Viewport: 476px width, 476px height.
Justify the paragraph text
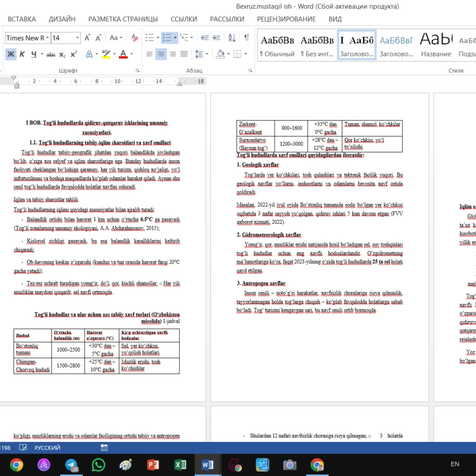pyautogui.click(x=184, y=54)
